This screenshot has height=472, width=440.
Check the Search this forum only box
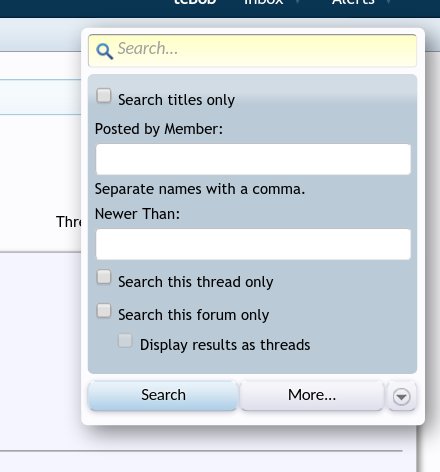pos(104,311)
